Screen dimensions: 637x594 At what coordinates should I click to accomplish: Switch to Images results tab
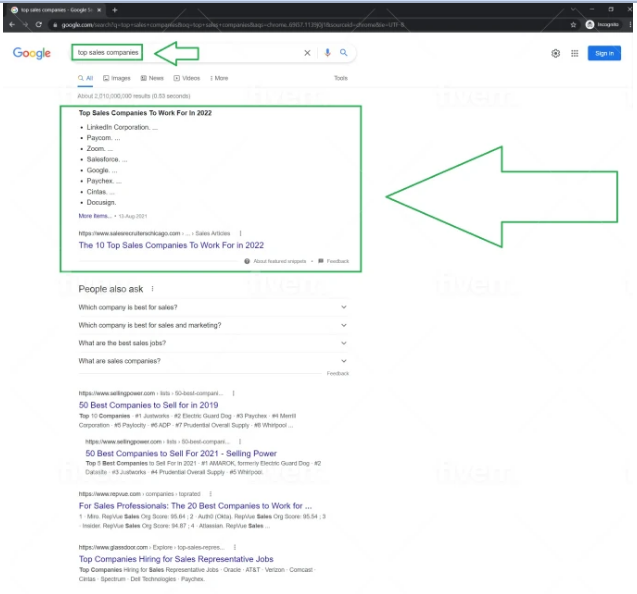point(117,78)
